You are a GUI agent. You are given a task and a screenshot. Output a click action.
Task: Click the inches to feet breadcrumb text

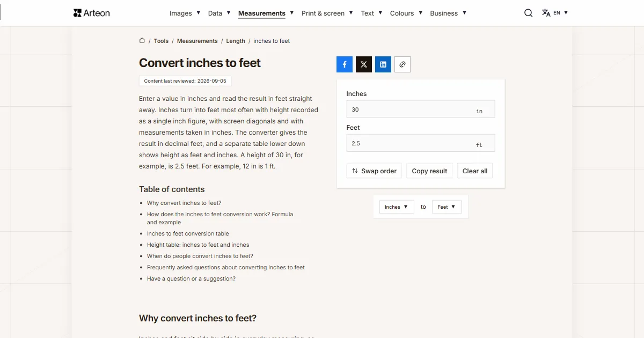(272, 41)
